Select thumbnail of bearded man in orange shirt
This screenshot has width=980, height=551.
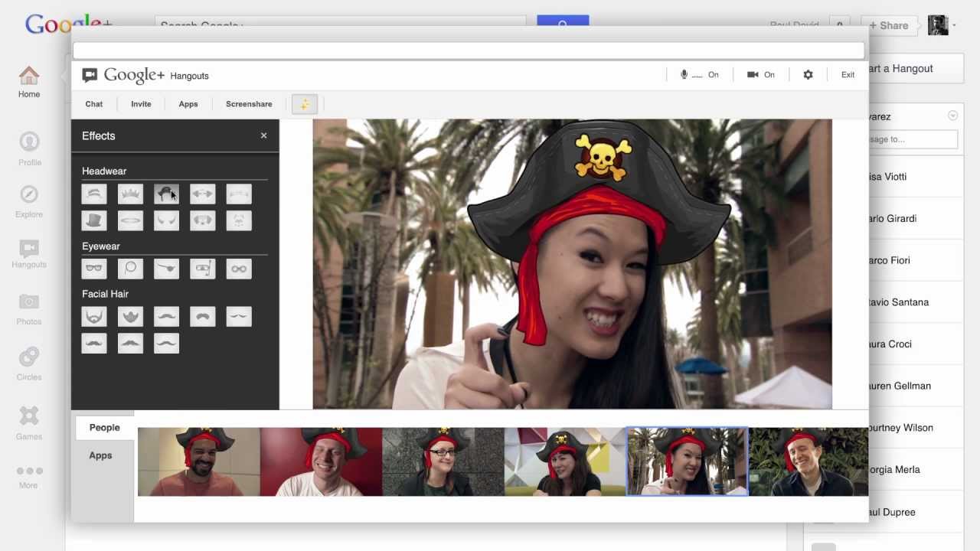199,461
